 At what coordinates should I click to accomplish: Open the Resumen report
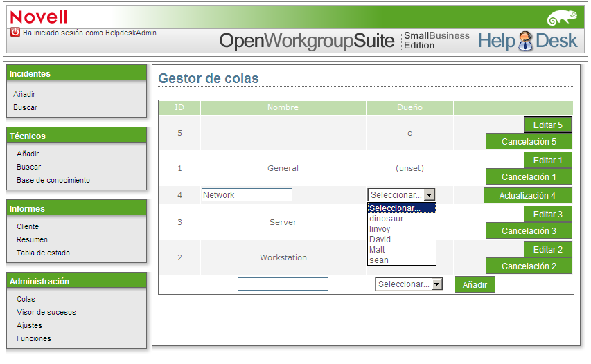pyautogui.click(x=32, y=239)
